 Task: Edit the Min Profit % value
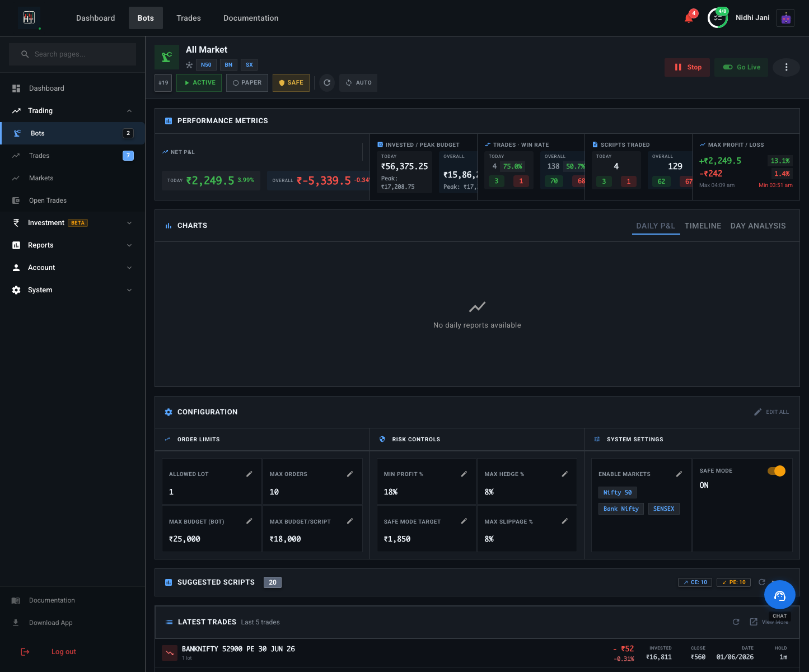[464, 474]
